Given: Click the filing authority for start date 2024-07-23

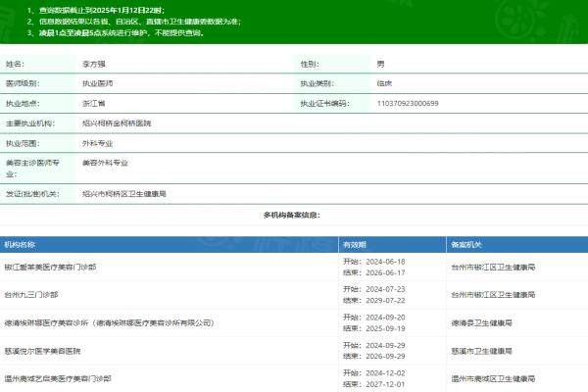Looking at the screenshot, I should tap(493, 295).
